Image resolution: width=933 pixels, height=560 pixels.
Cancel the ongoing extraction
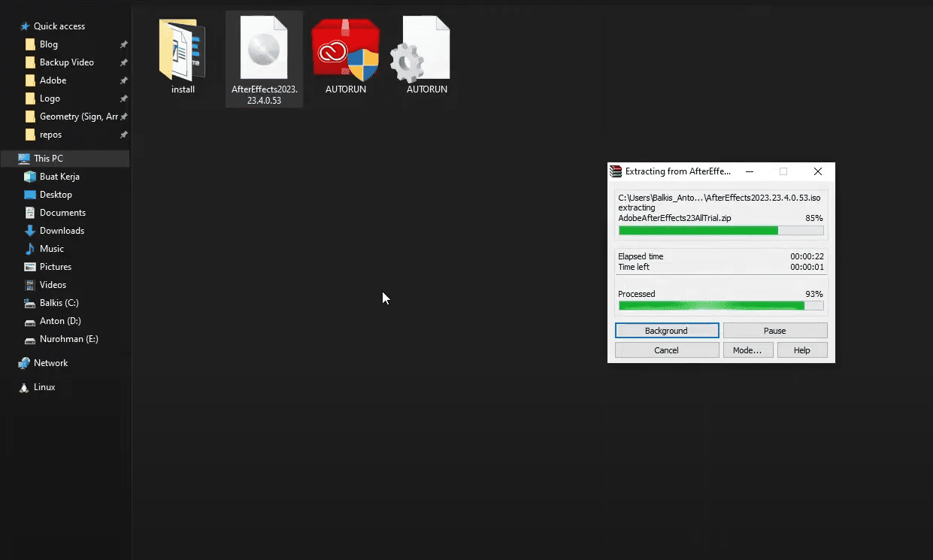pos(666,350)
